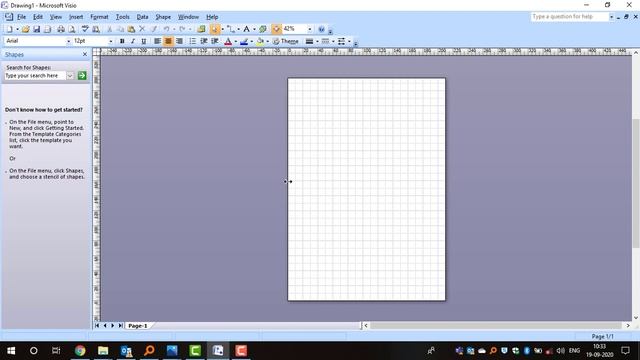Toggle Bold formatting

122,41
